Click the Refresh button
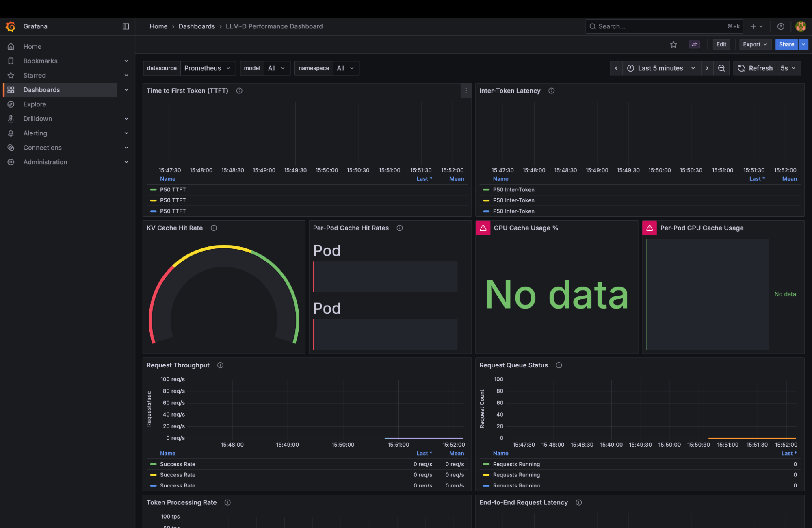The height and width of the screenshot is (528, 812). [755, 68]
